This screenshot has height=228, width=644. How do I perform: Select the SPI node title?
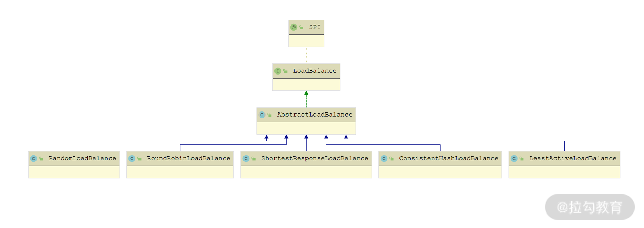(314, 27)
